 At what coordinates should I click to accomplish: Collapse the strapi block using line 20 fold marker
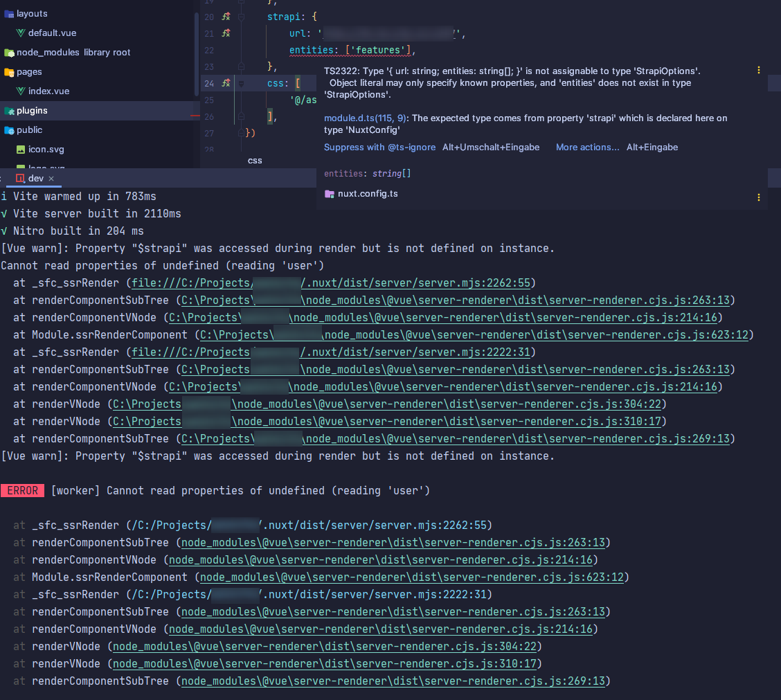tap(240, 16)
